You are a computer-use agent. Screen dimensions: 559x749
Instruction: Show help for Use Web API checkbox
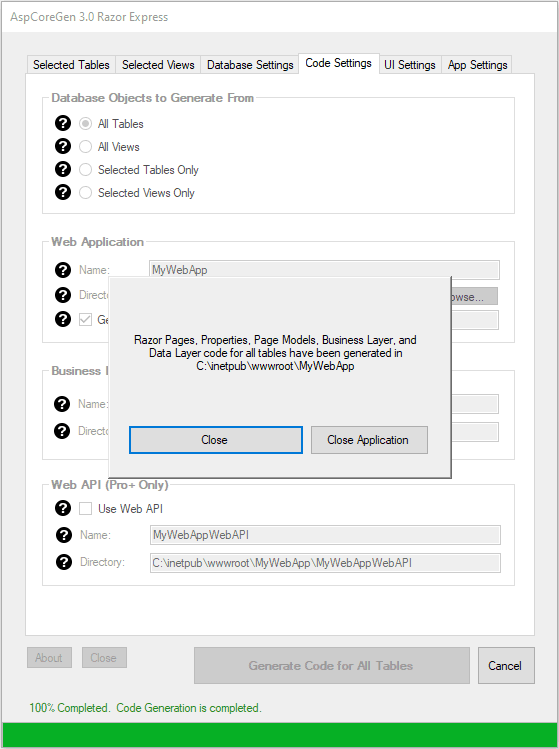point(63,508)
